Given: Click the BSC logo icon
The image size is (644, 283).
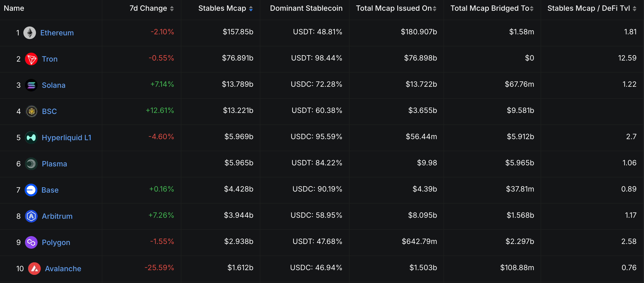Looking at the screenshot, I should click(31, 111).
